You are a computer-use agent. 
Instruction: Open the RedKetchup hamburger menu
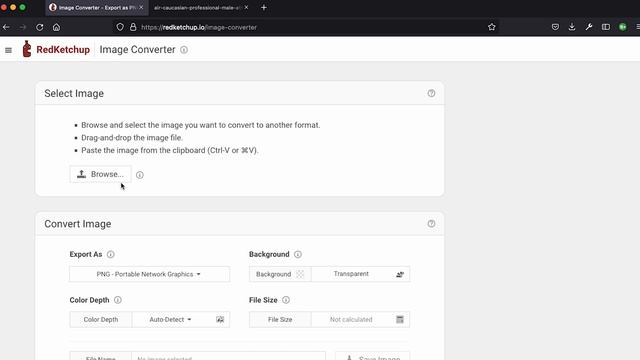click(8, 50)
